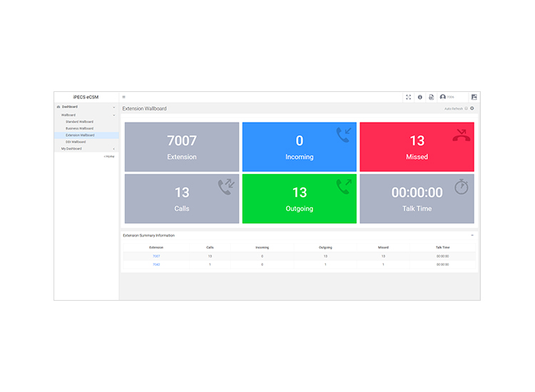Click the logout icon at top right

pyautogui.click(x=474, y=97)
